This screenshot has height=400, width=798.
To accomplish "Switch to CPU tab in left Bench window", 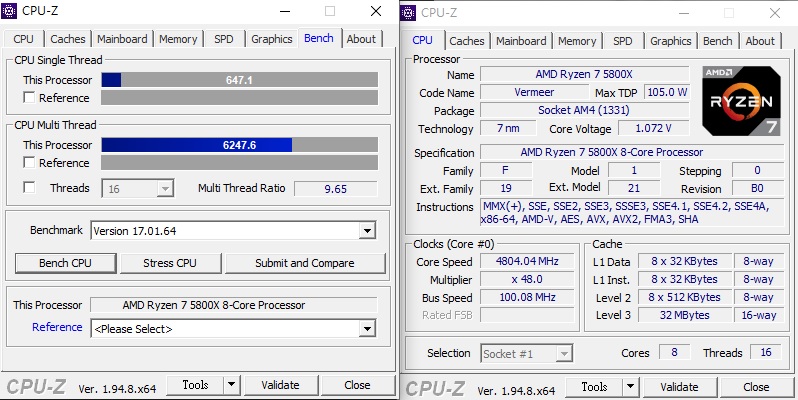I will [x=23, y=39].
